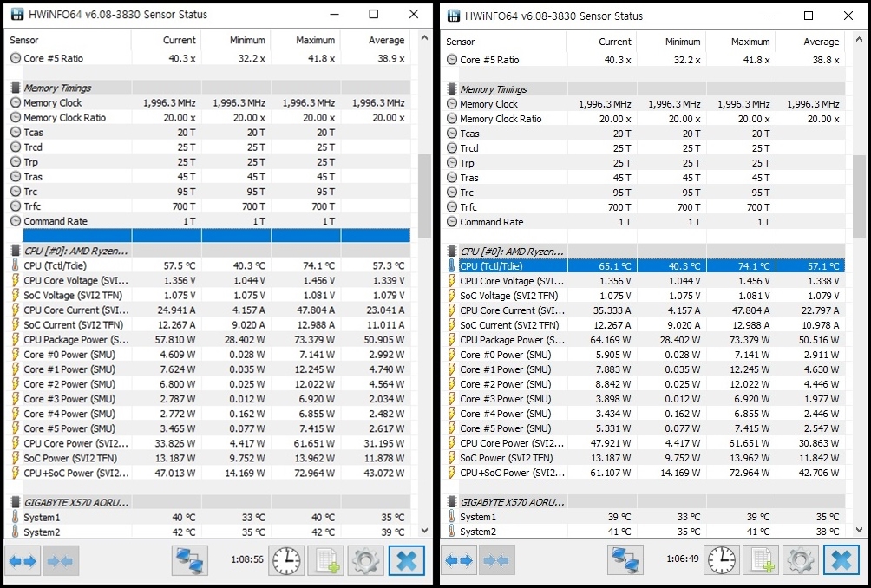The width and height of the screenshot is (871, 588).
Task: Click the clock reset icon in right window
Action: 722,561
